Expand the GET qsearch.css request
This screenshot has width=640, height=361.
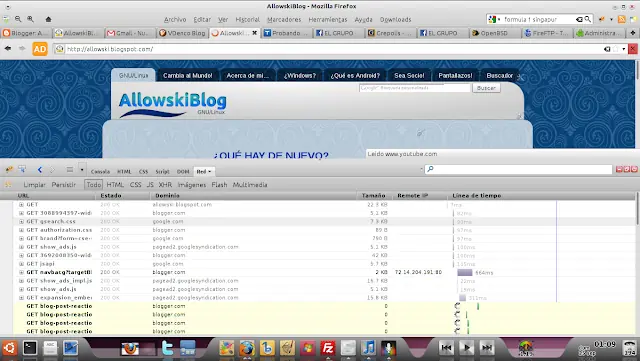click(21, 221)
